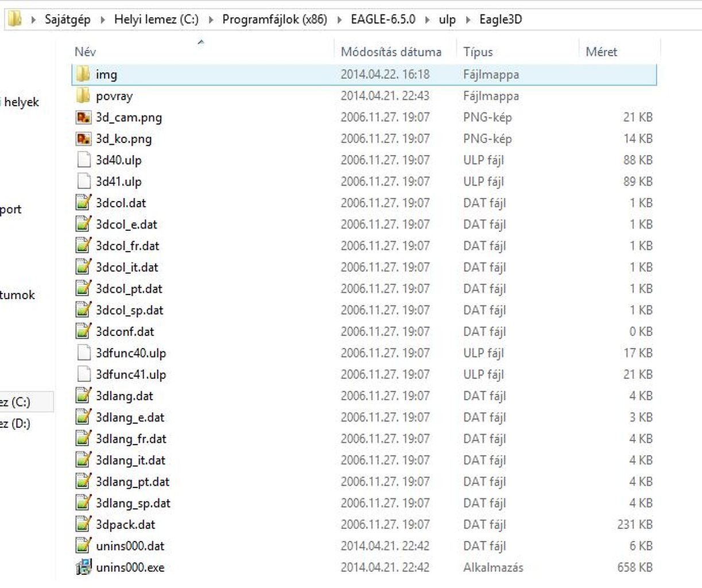This screenshot has width=702, height=588.
Task: Click the unins000.dat file icon
Action: 84,546
